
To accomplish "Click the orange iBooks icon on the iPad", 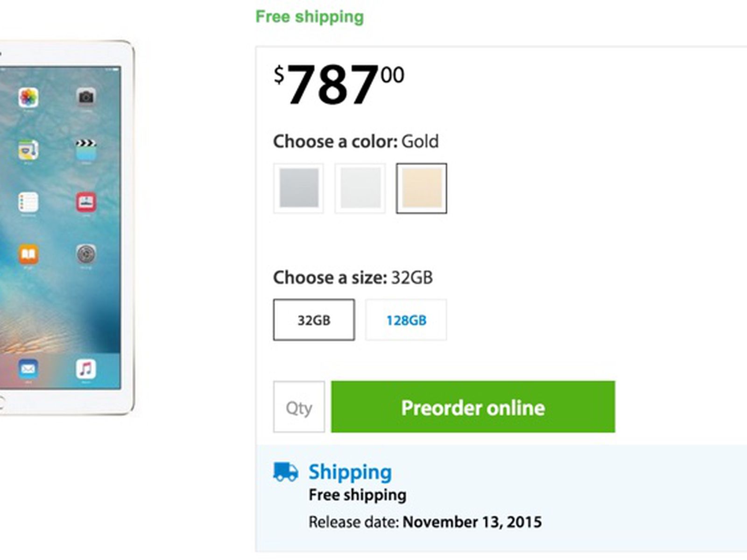I will (28, 254).
